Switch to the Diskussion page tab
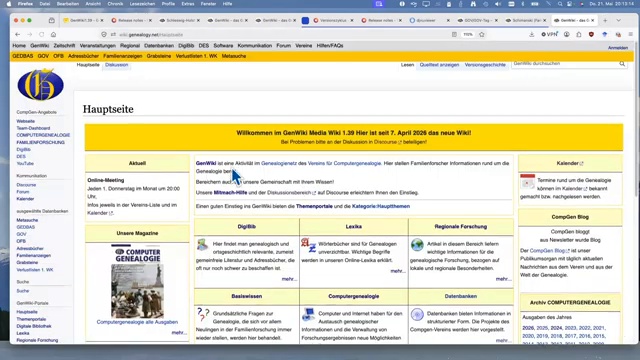The image size is (640, 360). click(116, 65)
